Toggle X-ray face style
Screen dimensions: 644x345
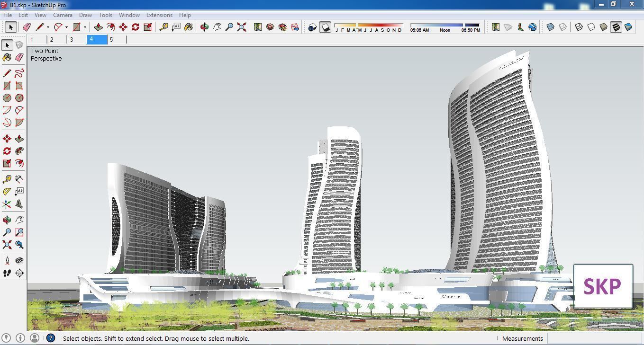(x=551, y=27)
